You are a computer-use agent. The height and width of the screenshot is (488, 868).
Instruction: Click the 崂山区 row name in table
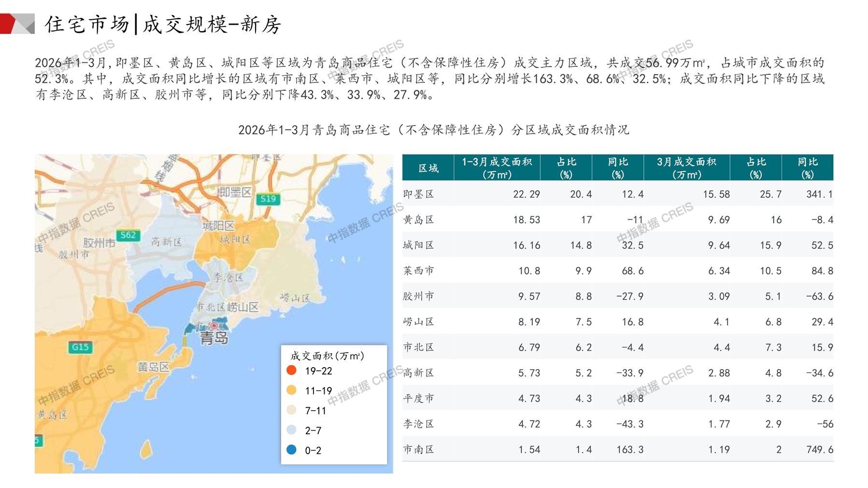(x=419, y=322)
